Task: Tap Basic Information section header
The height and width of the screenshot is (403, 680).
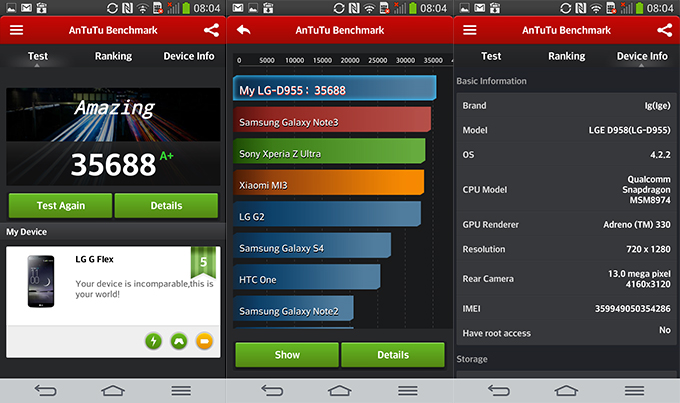Action: [491, 81]
